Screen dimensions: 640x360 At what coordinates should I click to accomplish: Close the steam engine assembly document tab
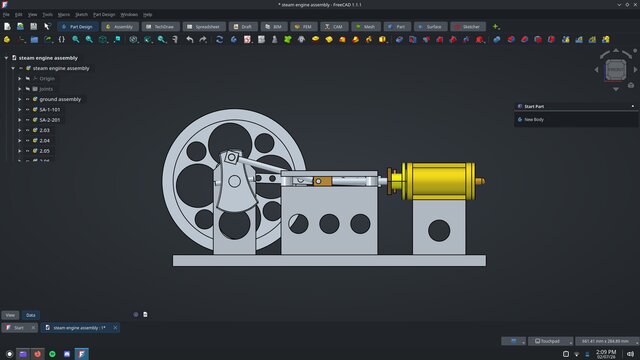(116, 328)
